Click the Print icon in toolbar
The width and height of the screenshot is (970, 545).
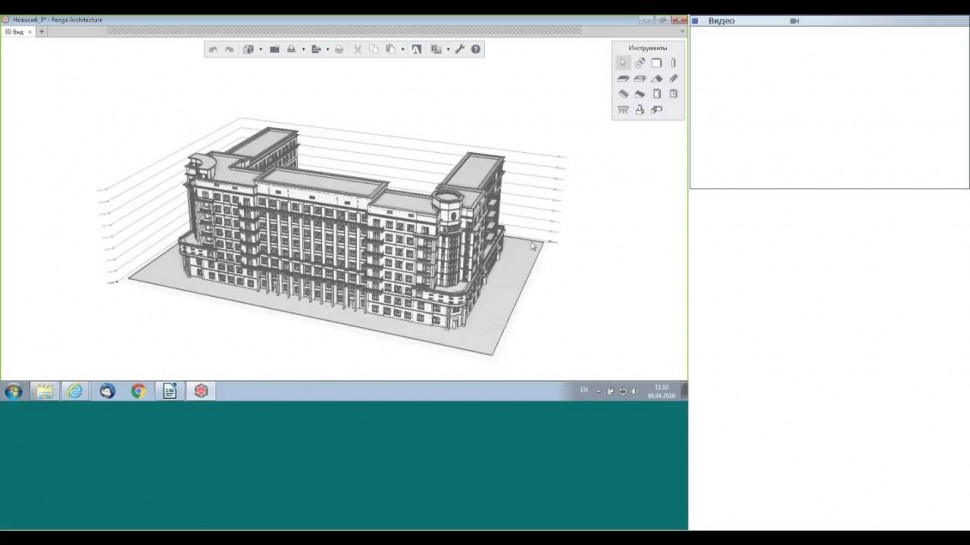point(339,49)
